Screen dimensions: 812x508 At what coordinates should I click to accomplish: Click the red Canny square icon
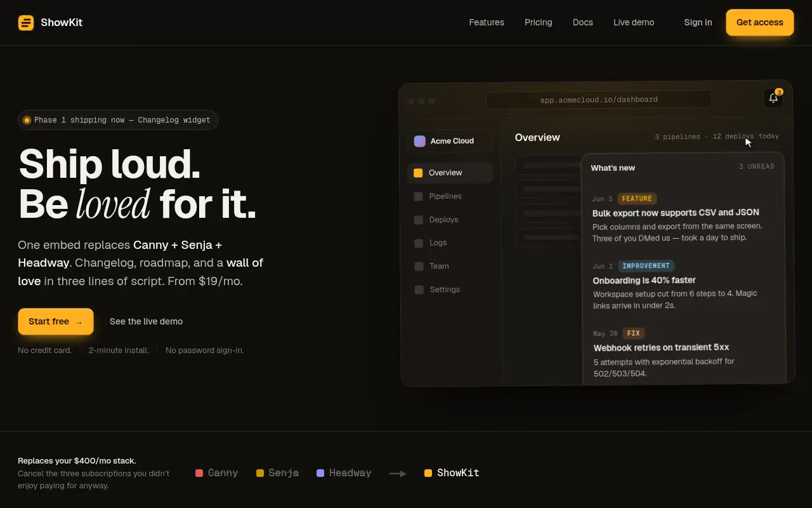(199, 473)
